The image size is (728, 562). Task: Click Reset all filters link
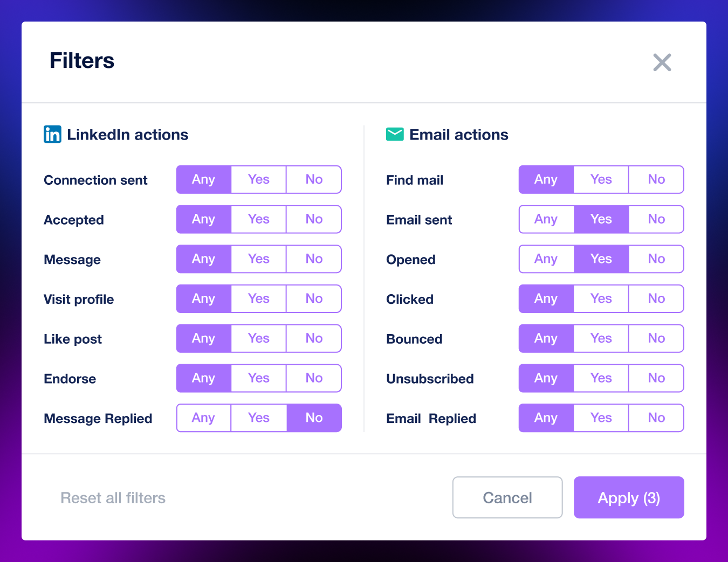(x=113, y=498)
